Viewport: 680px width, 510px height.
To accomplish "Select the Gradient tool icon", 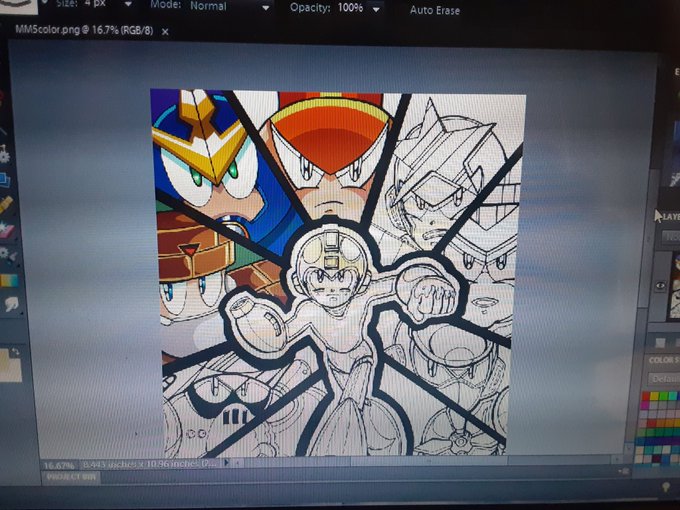I will [x=9, y=281].
